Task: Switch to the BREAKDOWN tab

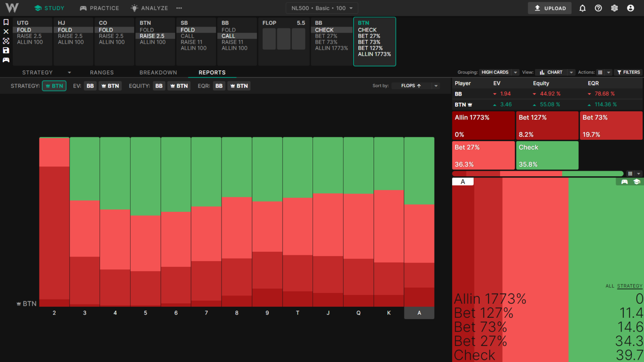Action: (158, 72)
